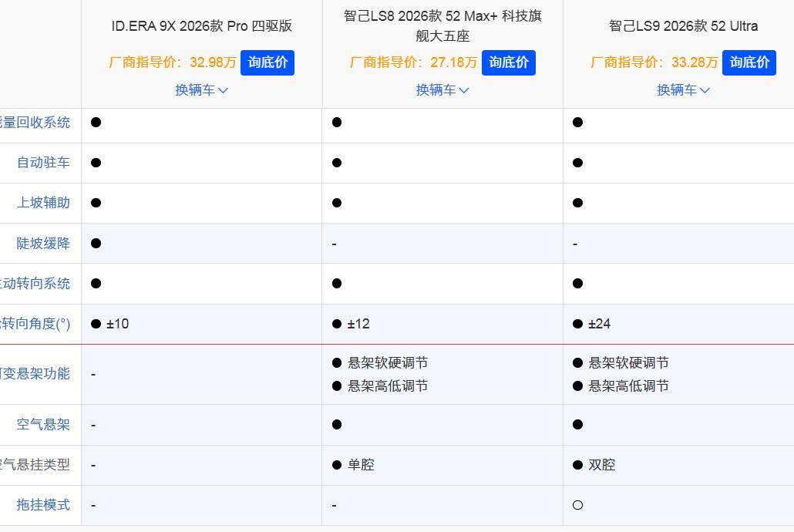Select the ±12 steering angle value
The height and width of the screenshot is (532, 794).
358,324
